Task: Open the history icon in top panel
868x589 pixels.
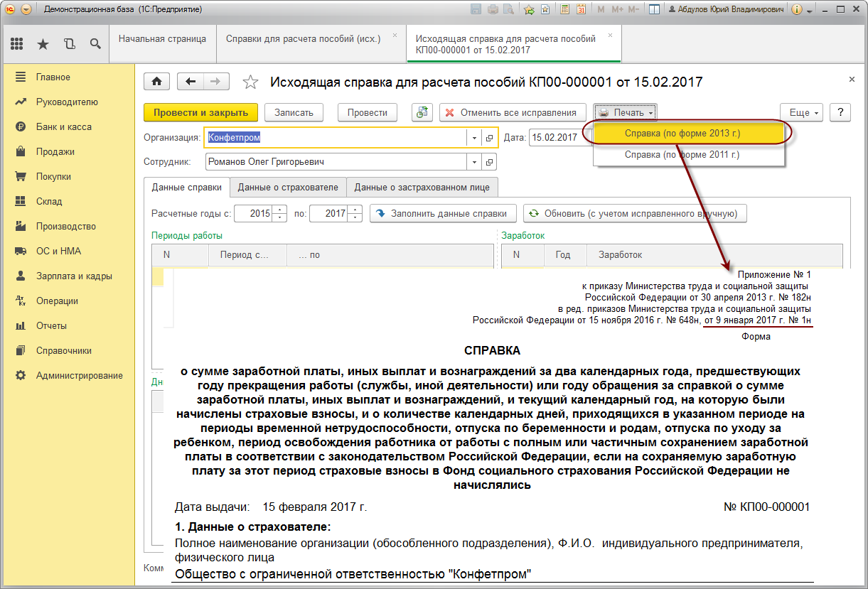Action: tap(69, 44)
